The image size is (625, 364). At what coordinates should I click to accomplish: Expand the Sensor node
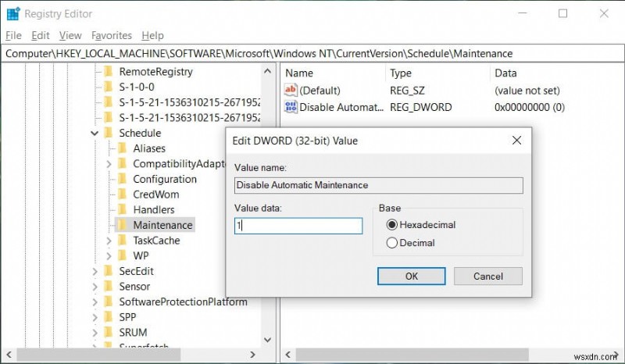click(x=95, y=286)
